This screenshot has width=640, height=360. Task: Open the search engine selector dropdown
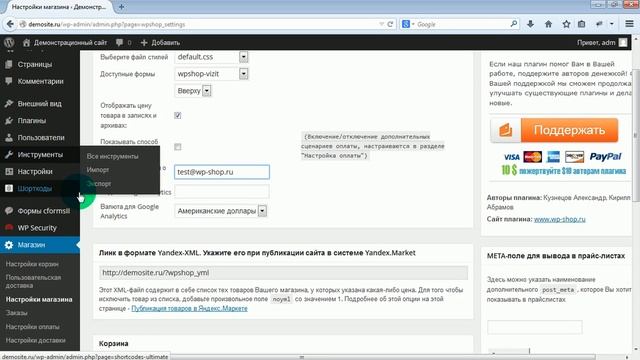pos(408,24)
